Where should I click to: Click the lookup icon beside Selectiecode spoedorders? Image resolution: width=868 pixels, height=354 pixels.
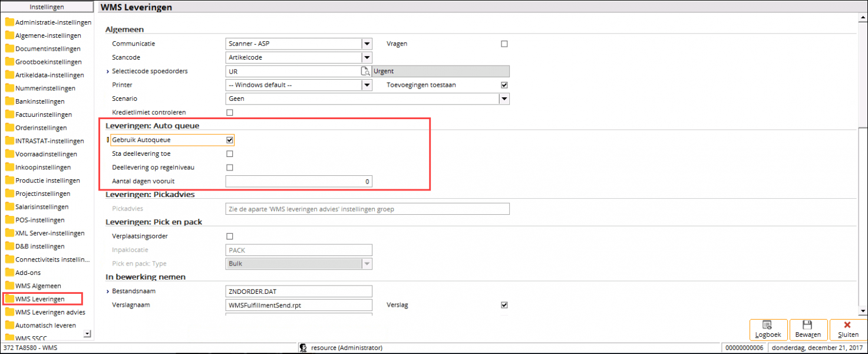coord(366,71)
